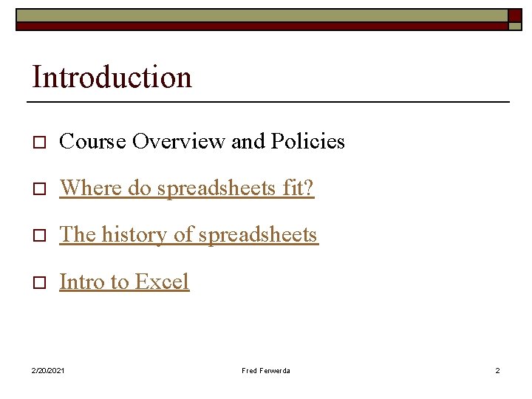This screenshot has height=399, width=532.
Task: Click the 'Introduction' slide title
Action: [x=112, y=77]
